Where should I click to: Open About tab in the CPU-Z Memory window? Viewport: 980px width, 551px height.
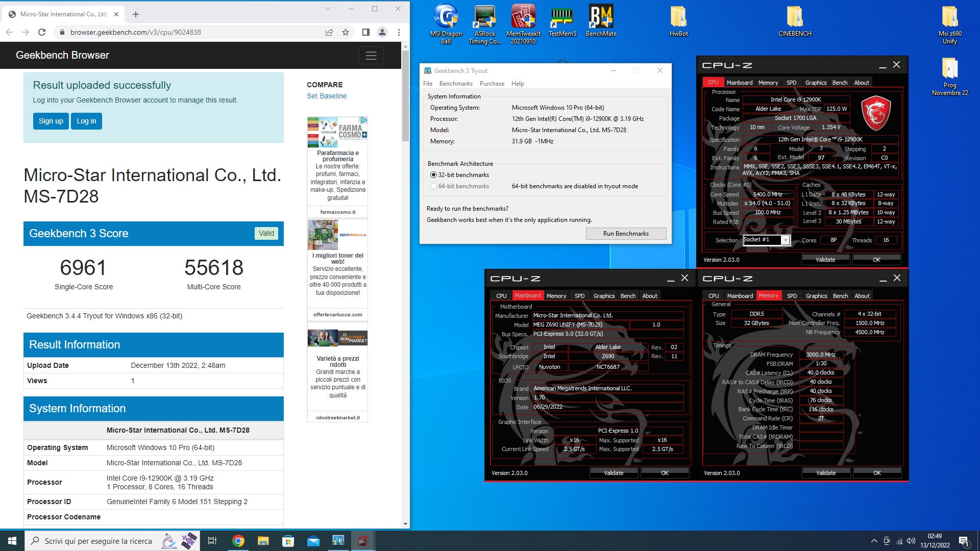click(862, 296)
